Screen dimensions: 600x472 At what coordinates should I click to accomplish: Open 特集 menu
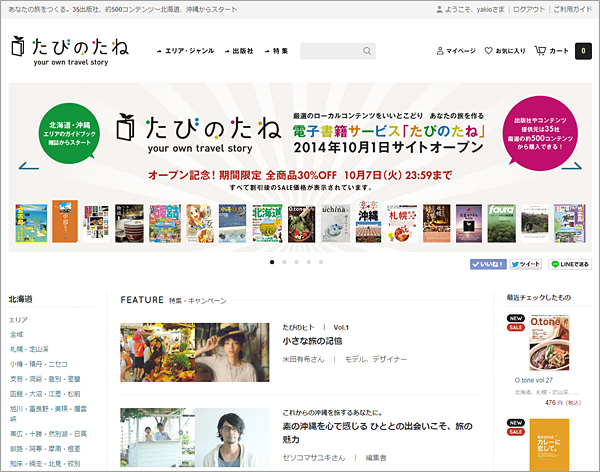276,51
